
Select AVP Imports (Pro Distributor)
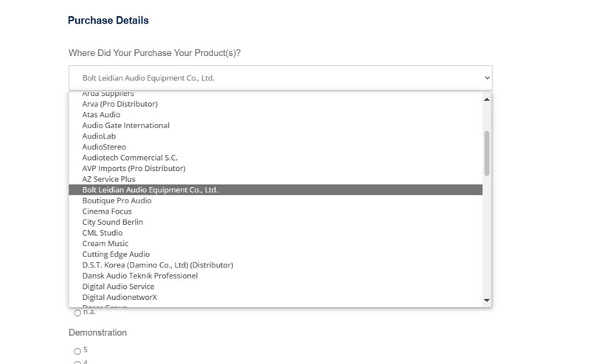133,168
